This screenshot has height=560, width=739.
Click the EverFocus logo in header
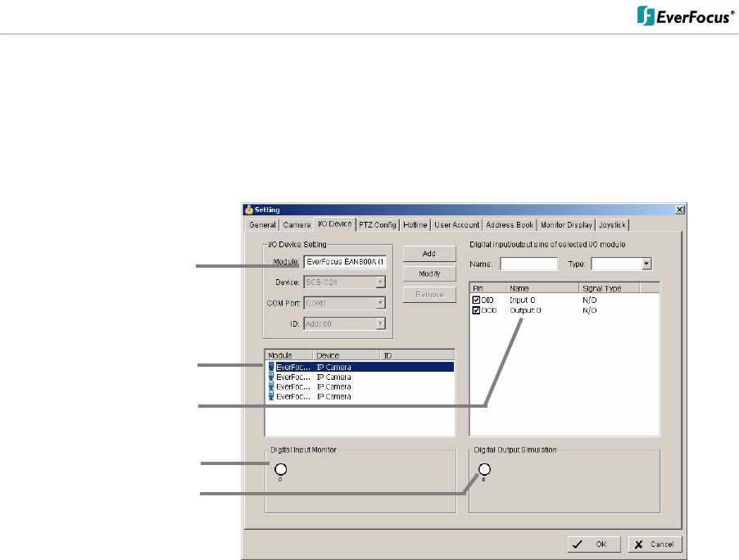pyautogui.click(x=685, y=16)
